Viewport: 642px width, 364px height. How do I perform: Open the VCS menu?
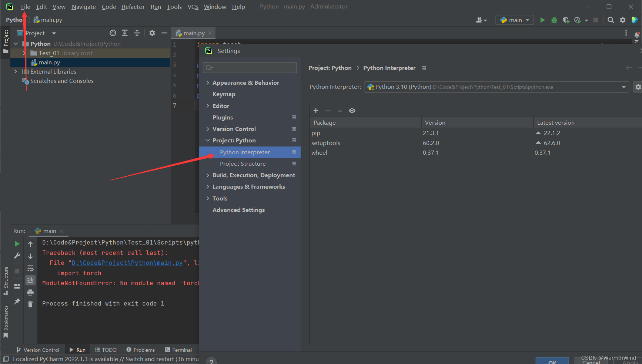tap(193, 7)
